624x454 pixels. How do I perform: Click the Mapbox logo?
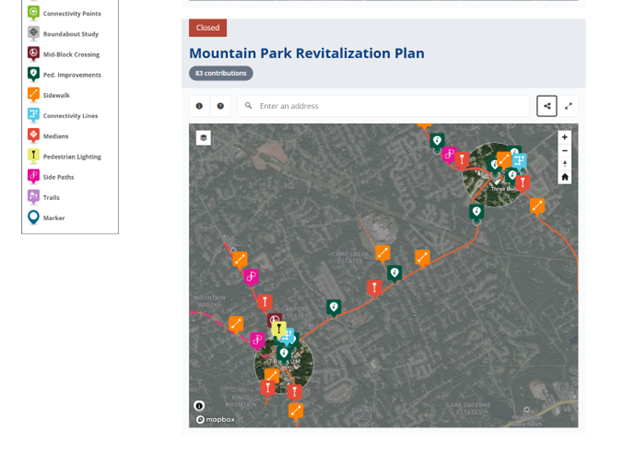pos(216,419)
